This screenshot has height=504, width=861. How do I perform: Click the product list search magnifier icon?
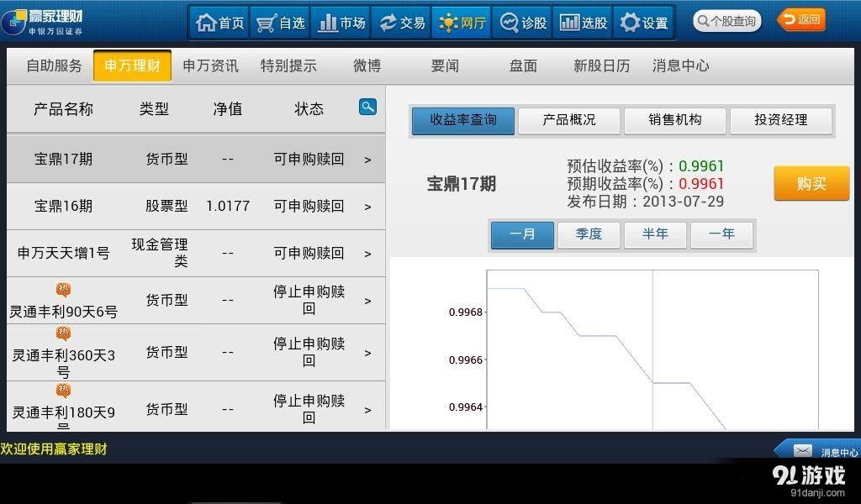tap(367, 108)
